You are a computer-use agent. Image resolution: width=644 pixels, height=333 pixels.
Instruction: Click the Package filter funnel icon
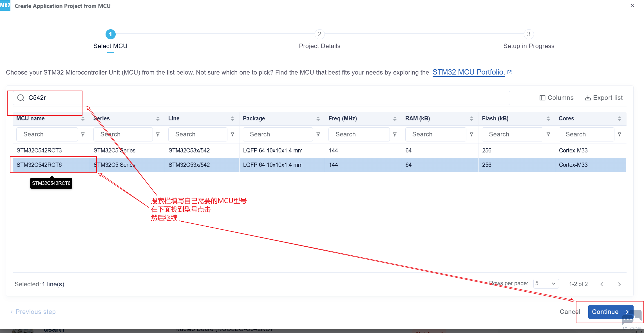318,134
